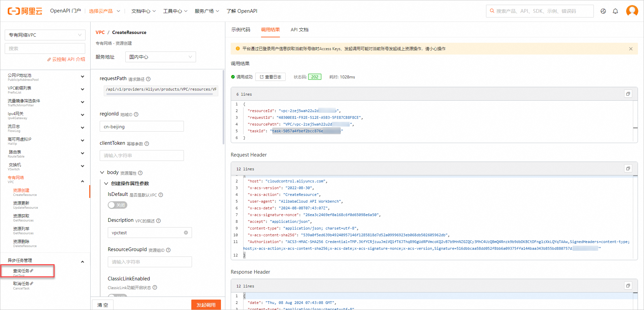The height and width of the screenshot is (310, 644).
Task: Copy the Response Header code block
Action: tap(628, 286)
